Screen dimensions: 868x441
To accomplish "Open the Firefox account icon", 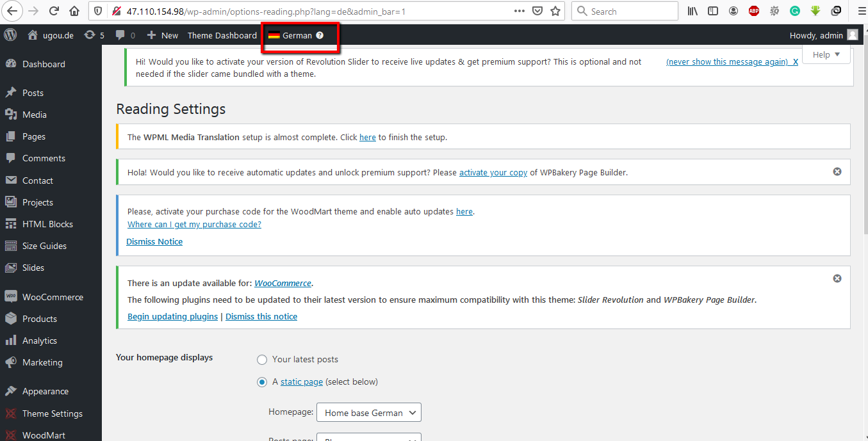I will (733, 11).
